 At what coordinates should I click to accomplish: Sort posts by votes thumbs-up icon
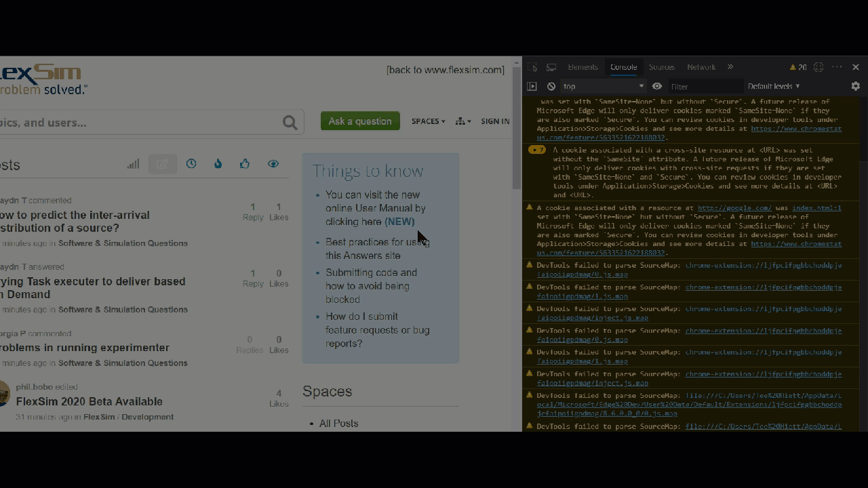point(245,164)
